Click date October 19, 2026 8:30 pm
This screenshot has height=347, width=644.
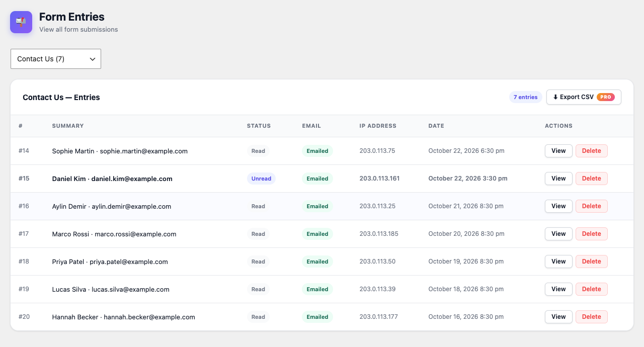click(466, 262)
